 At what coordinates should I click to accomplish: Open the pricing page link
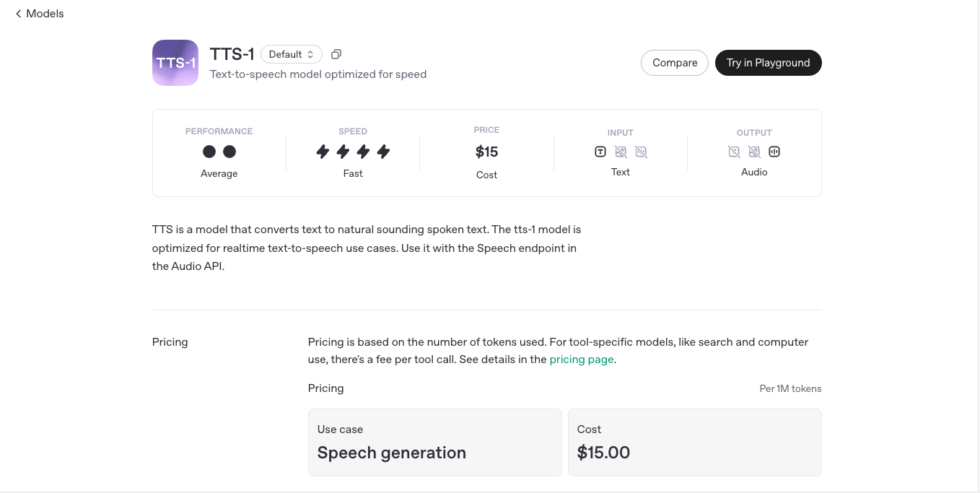582,359
